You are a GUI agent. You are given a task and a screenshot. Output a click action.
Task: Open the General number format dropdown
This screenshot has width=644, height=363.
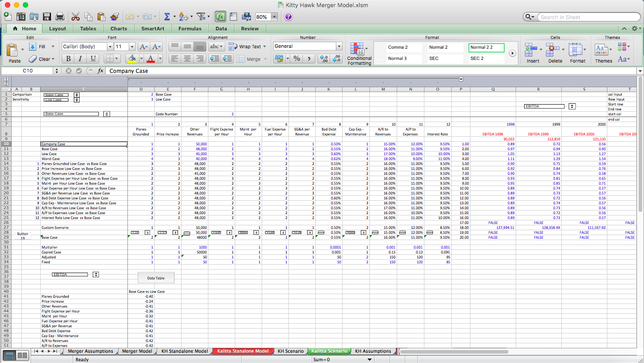coord(339,46)
